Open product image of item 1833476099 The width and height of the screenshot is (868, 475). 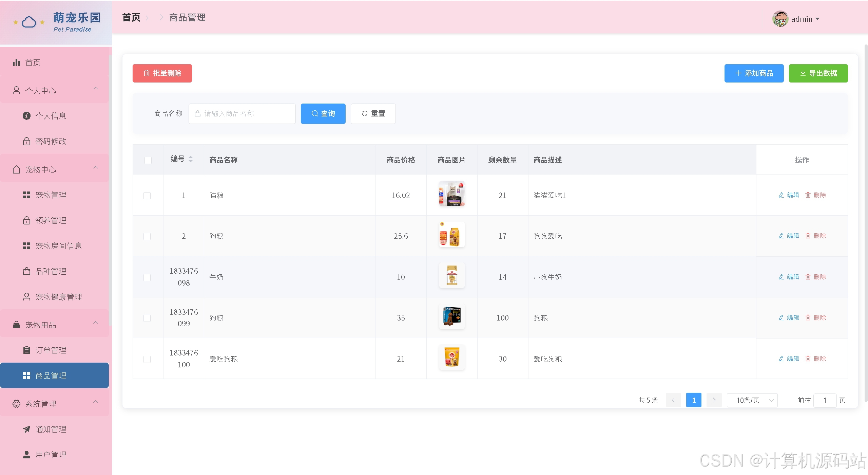point(451,316)
